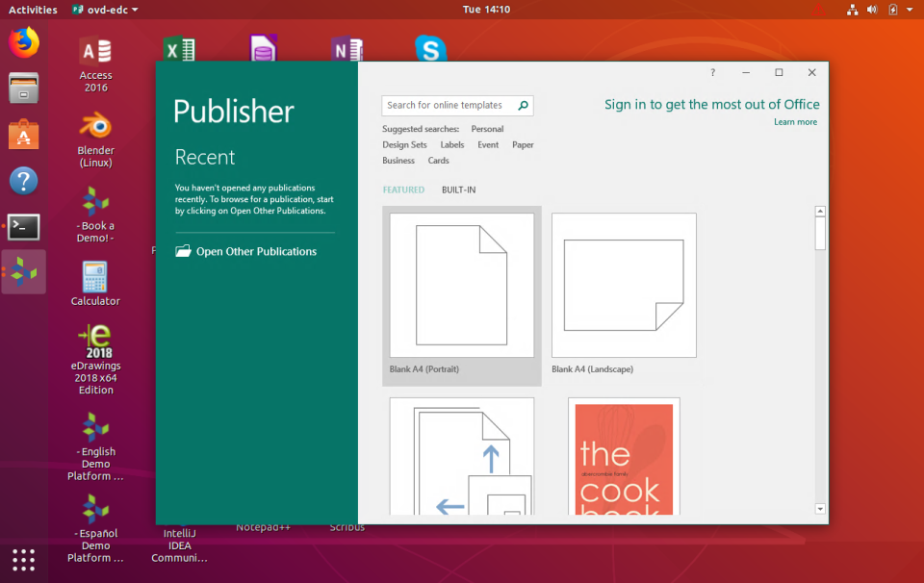The height and width of the screenshot is (583, 924).
Task: Open Firefox from the Ubuntu dock
Action: click(x=23, y=41)
